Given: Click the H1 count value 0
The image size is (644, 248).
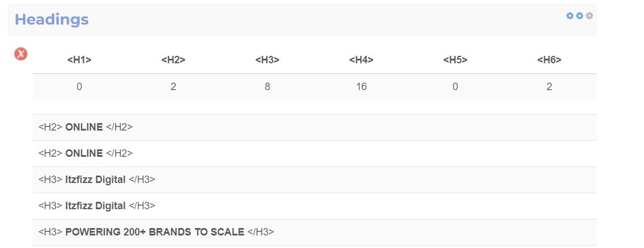Looking at the screenshot, I should click(x=79, y=87).
